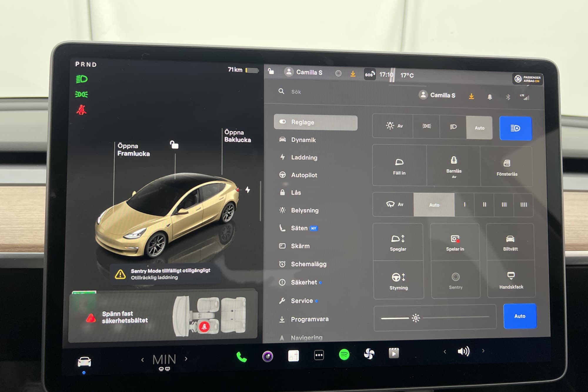Open the Handskfack glovebox

click(x=511, y=279)
